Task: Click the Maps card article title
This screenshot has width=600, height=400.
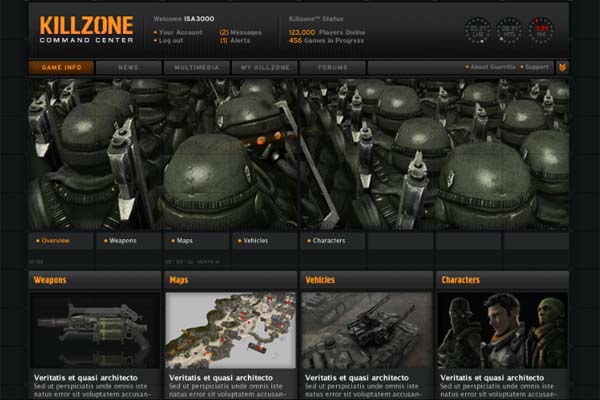Action: tap(221, 378)
